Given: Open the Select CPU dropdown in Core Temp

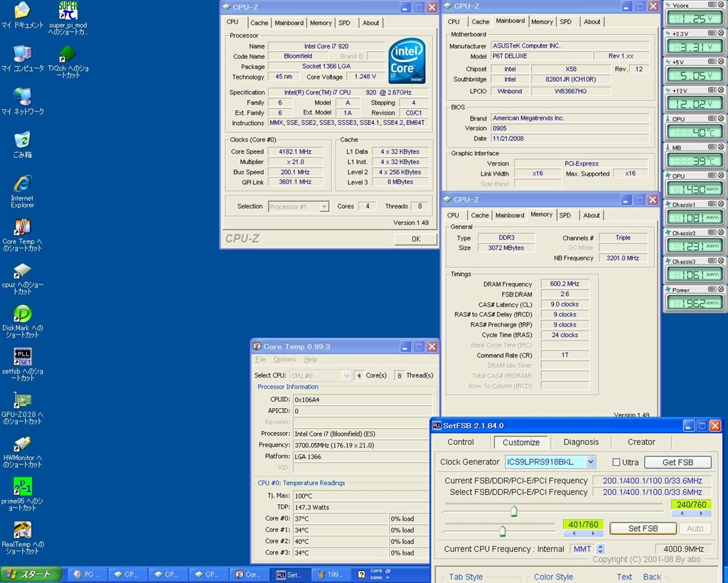Looking at the screenshot, I should (346, 375).
